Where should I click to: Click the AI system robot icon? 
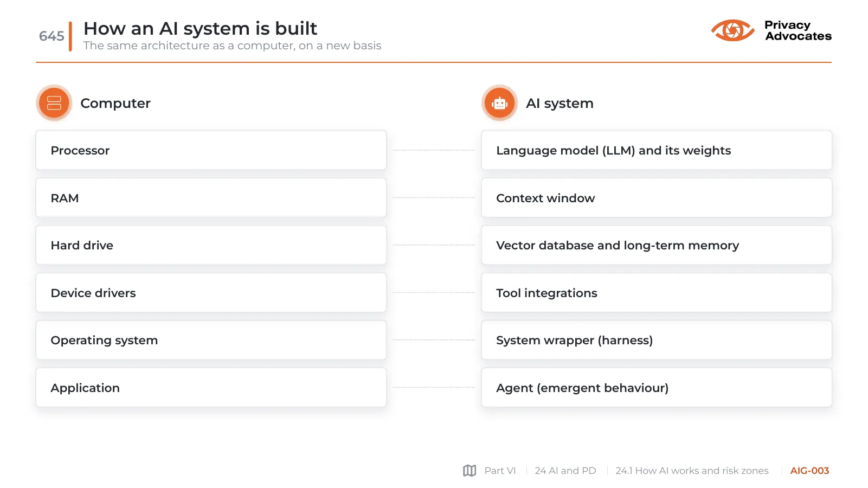500,103
